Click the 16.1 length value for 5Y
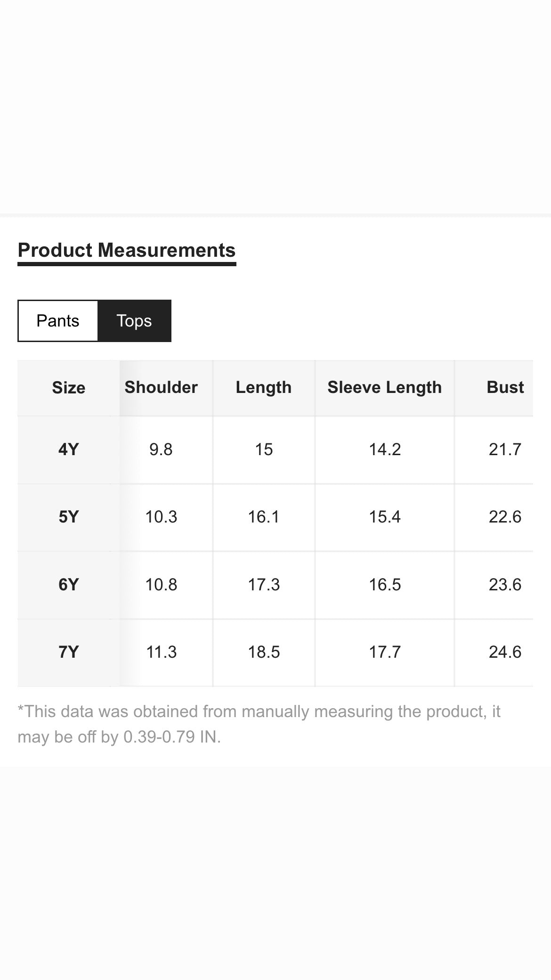This screenshot has width=551, height=980. pos(264,517)
